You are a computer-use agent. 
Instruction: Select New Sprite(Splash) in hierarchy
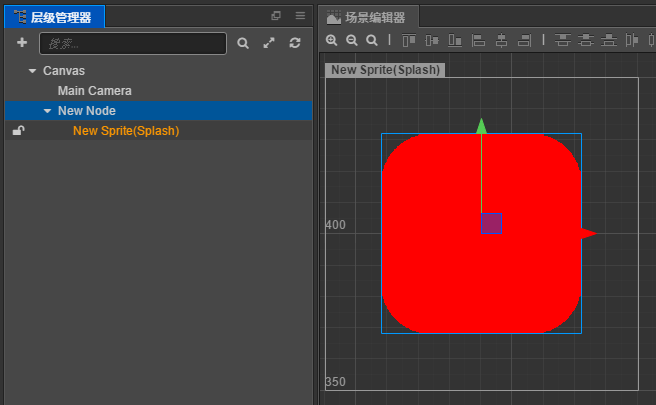tap(126, 131)
